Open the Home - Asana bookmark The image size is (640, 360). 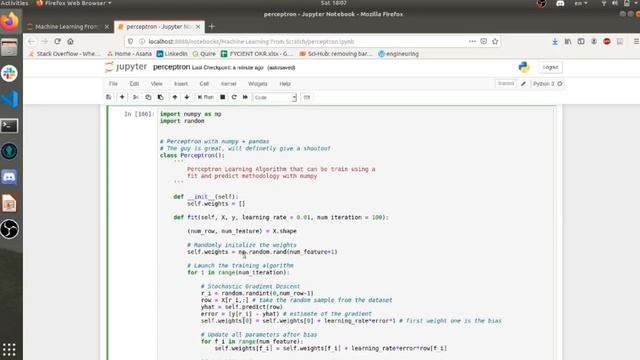tap(129, 54)
